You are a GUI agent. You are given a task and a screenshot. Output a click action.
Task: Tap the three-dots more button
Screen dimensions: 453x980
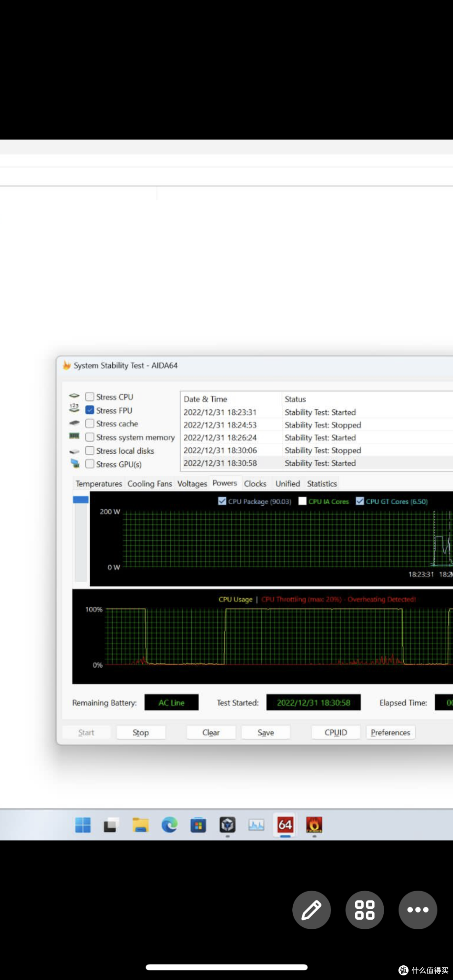pos(418,910)
